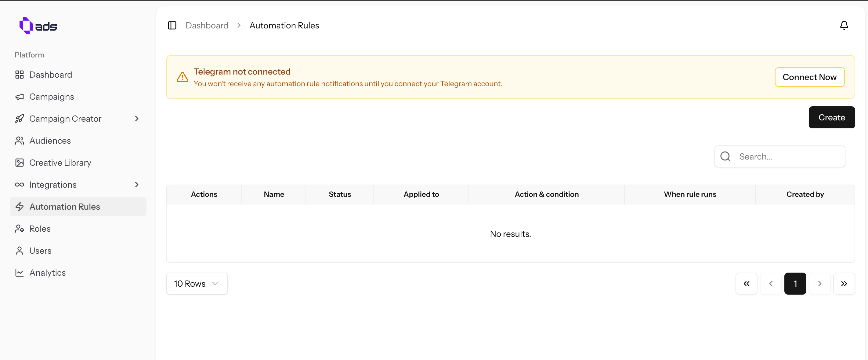Select Analytics in sidebar
The image size is (868, 360).
click(48, 273)
